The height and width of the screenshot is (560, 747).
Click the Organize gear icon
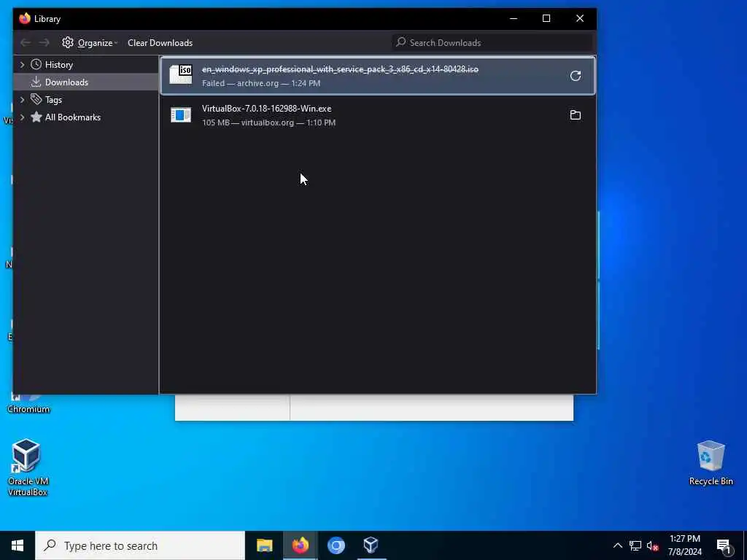[x=68, y=42]
